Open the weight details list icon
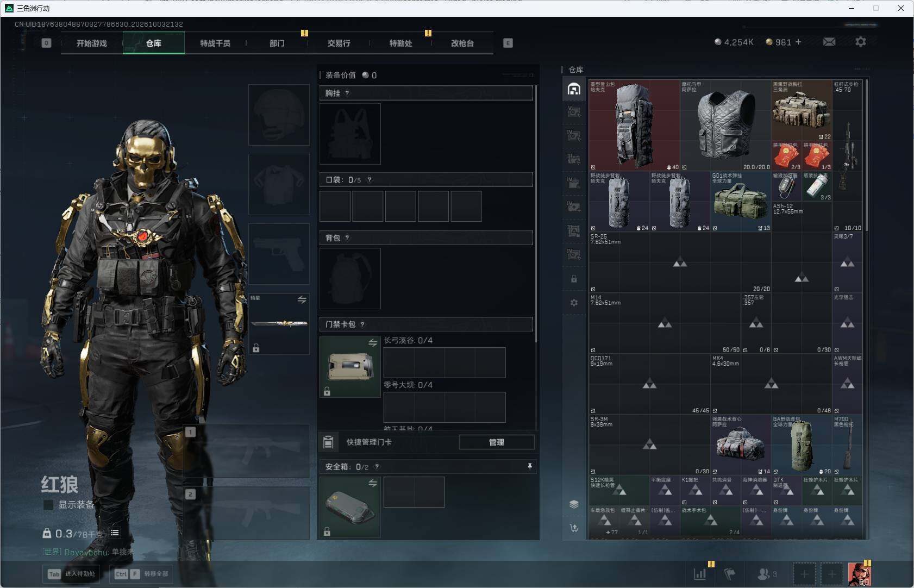 pos(115,533)
